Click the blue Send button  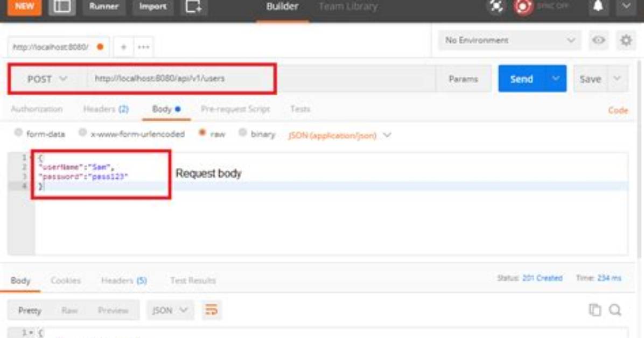522,79
